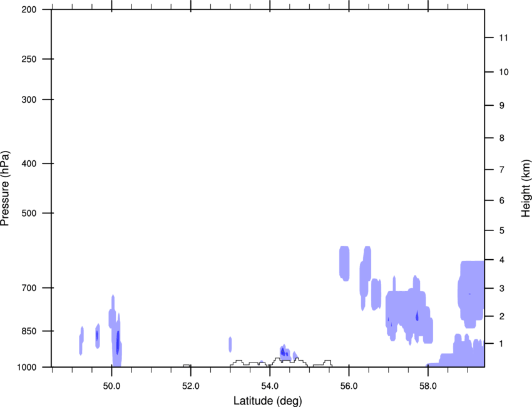Click the 58.0 latitude label
532x407 pixels.
click(x=428, y=386)
